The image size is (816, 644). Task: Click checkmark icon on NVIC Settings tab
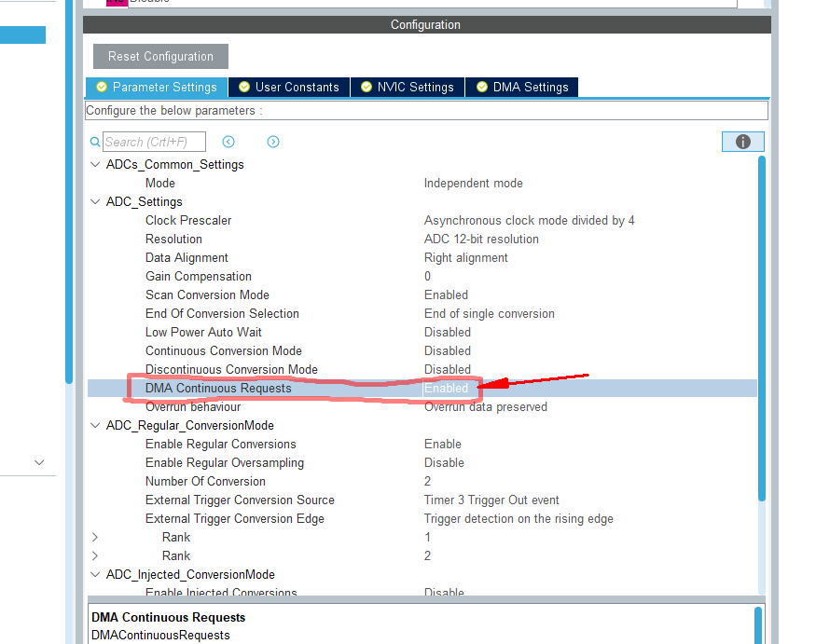coord(366,87)
